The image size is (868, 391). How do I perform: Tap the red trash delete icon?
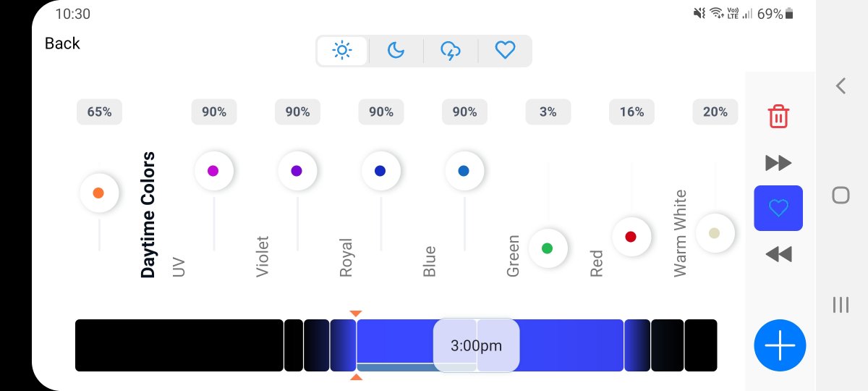coord(778,116)
